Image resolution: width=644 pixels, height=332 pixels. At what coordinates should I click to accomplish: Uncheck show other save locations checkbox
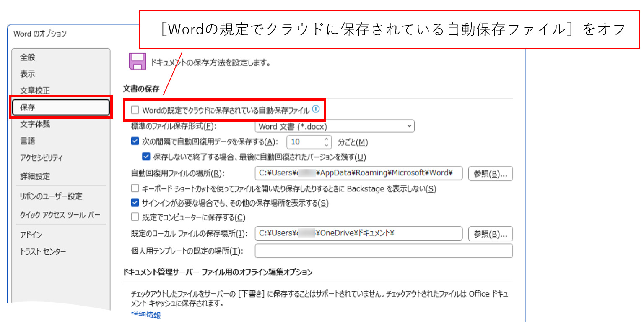(135, 203)
